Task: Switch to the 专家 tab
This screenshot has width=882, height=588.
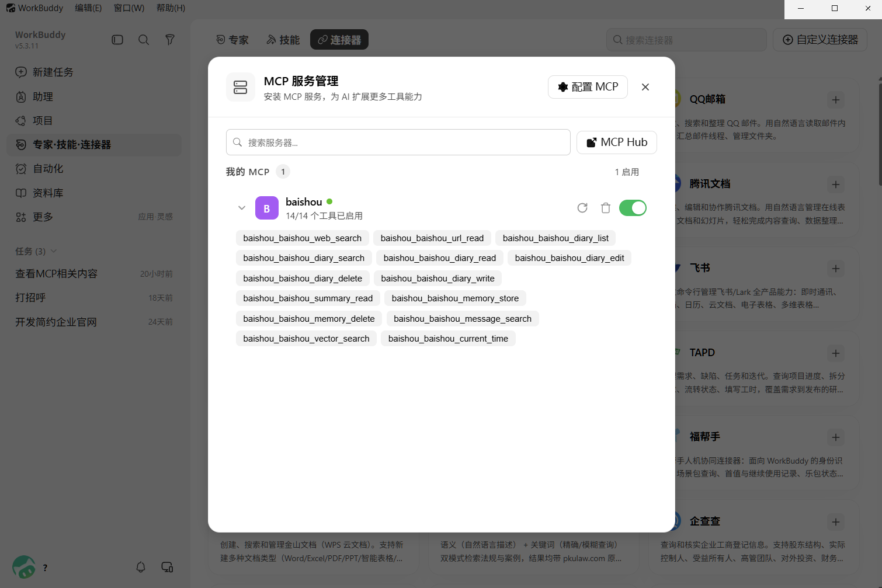Action: tap(232, 40)
